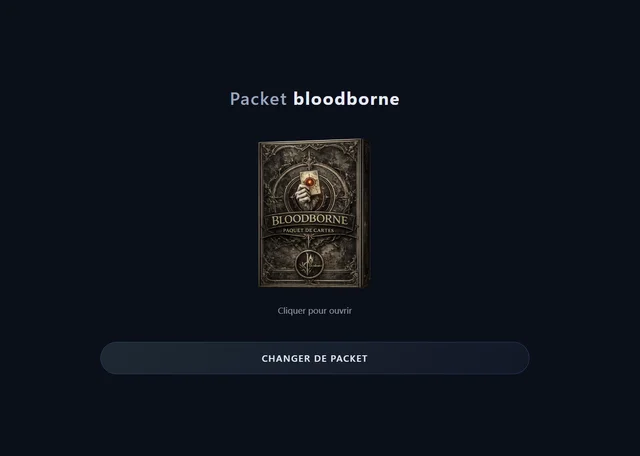Image resolution: width=640 pixels, height=456 pixels.
Task: Click the 'Paquet de cartes' ribbon text
Action: 309,231
